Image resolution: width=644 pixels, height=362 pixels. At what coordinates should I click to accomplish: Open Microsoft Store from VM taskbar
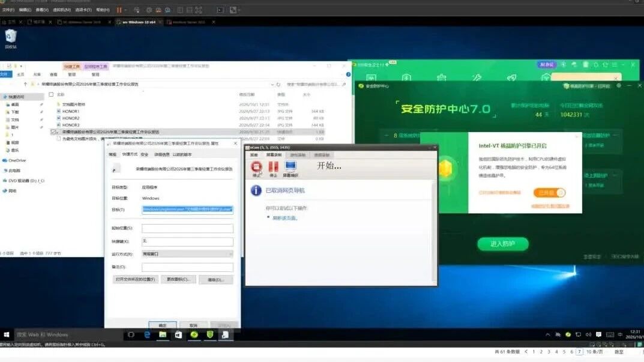click(x=178, y=335)
